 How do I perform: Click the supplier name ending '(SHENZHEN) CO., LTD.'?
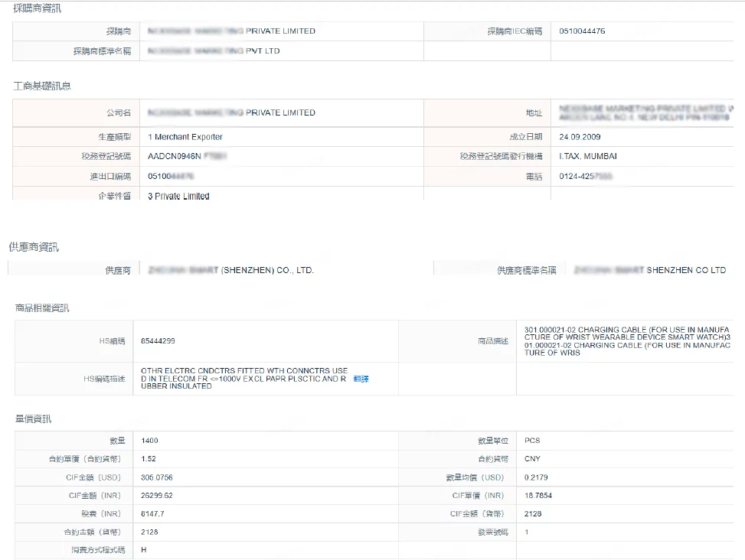tap(231, 270)
